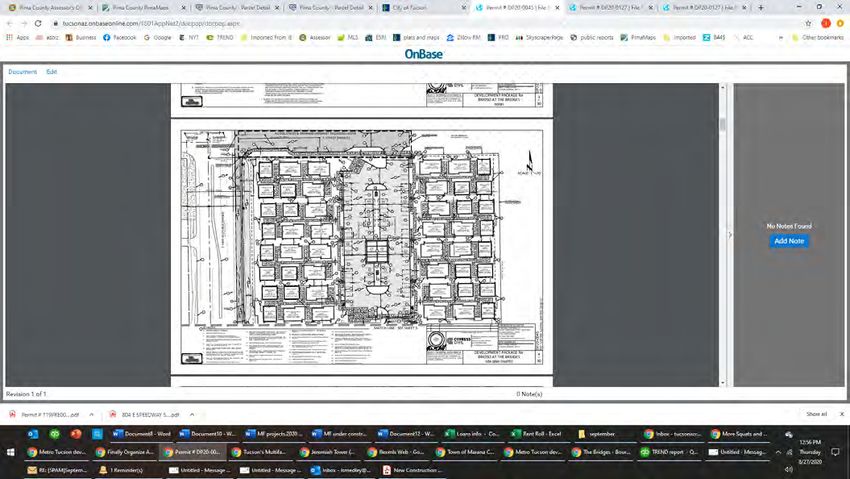Show hidden system tray icons

tap(778, 452)
